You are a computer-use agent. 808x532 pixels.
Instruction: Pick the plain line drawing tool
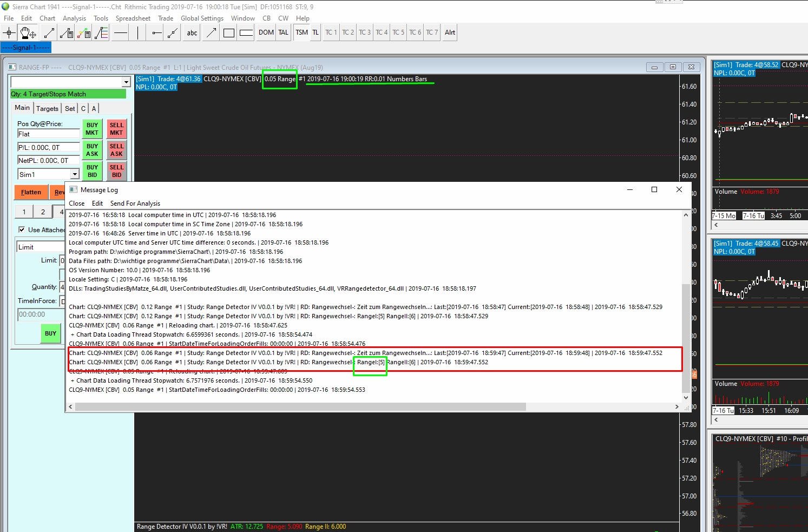[x=49, y=33]
